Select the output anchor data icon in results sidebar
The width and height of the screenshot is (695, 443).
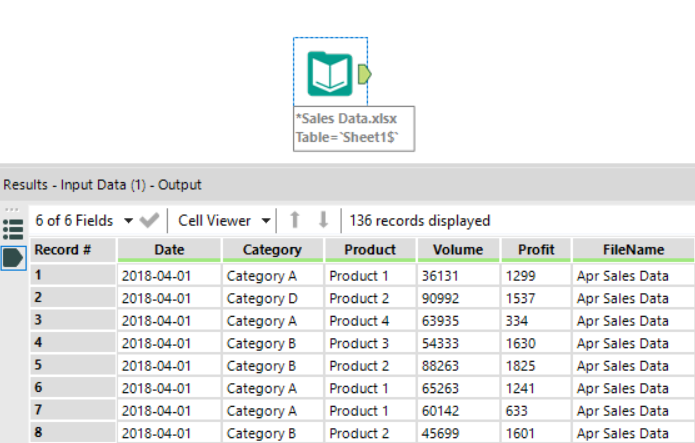tap(13, 258)
